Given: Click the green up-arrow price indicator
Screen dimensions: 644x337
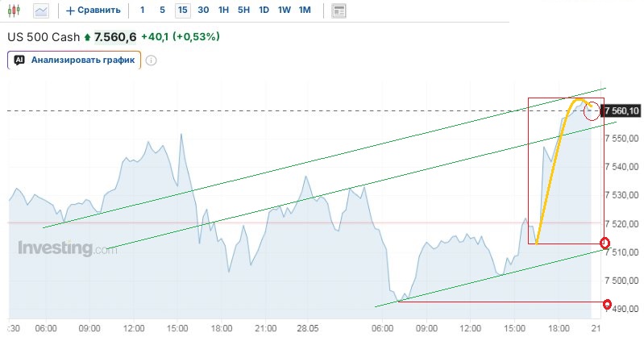Looking at the screenshot, I should (87, 37).
